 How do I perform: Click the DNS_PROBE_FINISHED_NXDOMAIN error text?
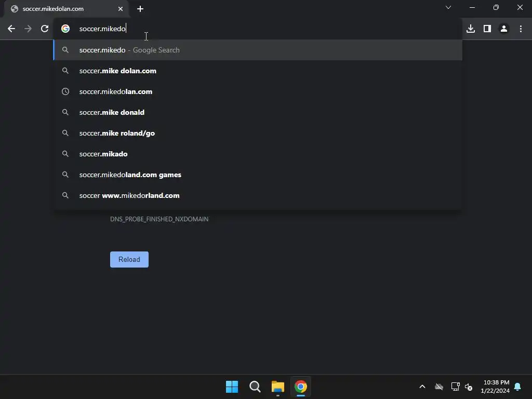[159, 219]
